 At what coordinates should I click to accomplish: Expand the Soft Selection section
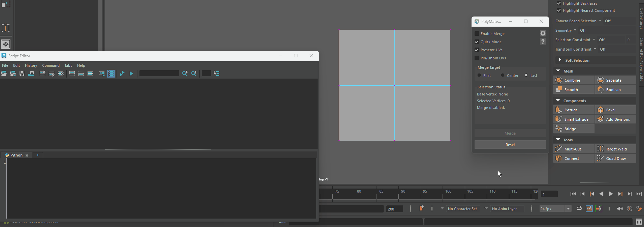(560, 60)
